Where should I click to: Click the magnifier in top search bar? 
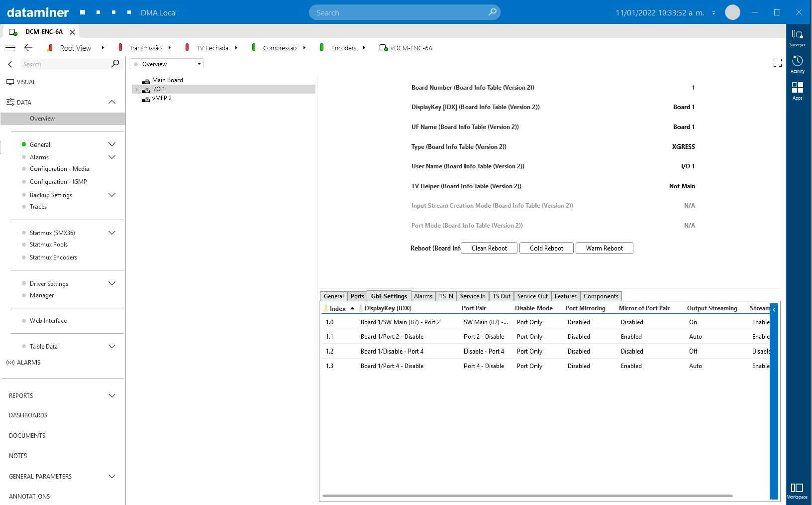[493, 12]
